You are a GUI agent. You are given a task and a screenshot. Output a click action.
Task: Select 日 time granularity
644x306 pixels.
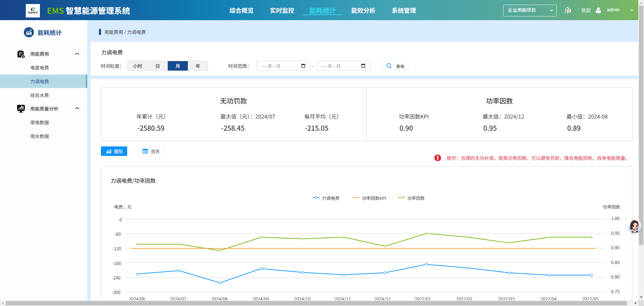click(x=158, y=66)
